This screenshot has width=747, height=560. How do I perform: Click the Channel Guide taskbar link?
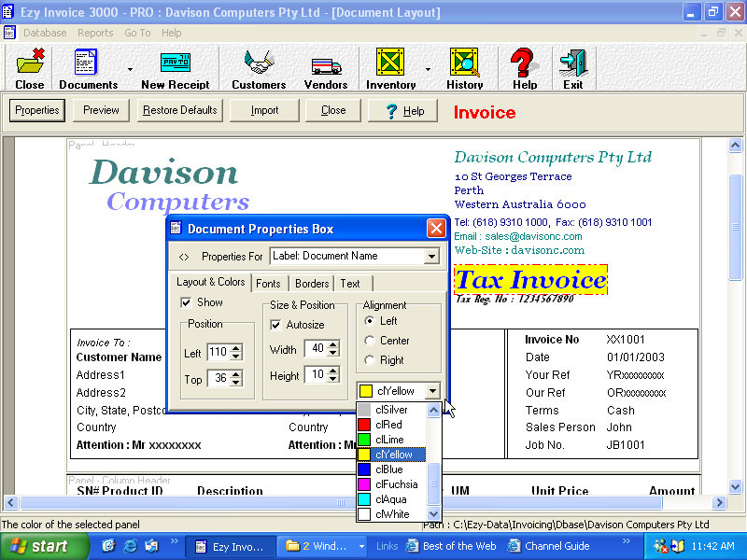(x=548, y=546)
